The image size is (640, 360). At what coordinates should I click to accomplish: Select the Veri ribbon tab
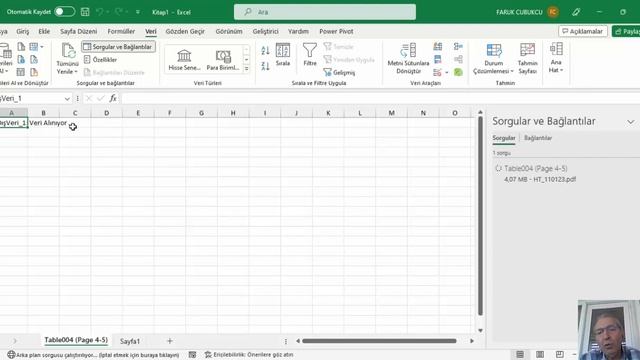pos(151,31)
